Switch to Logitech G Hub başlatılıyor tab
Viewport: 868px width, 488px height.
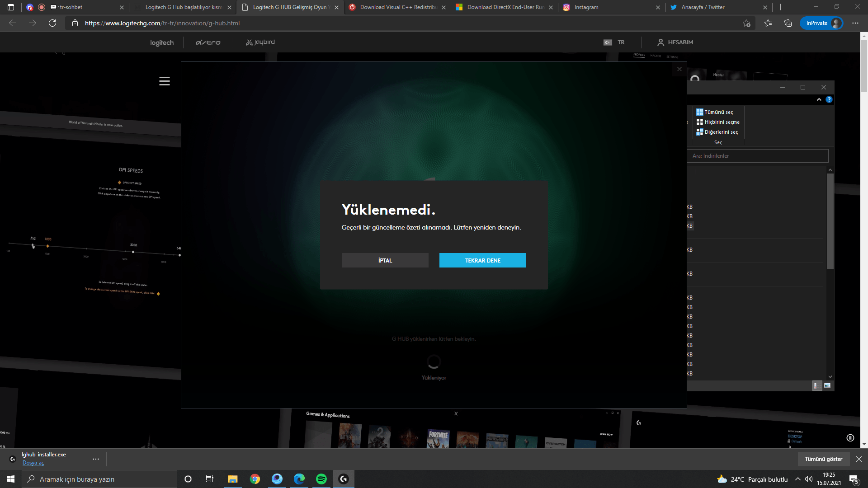184,7
